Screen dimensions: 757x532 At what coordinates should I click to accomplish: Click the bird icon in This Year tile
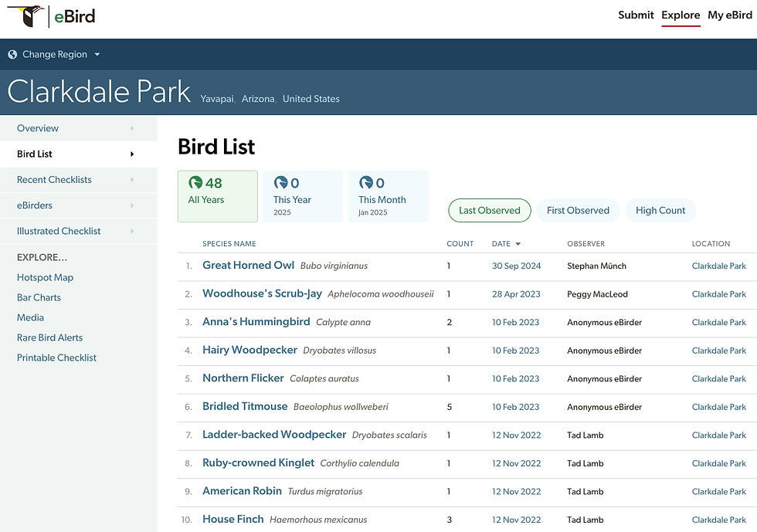click(280, 183)
